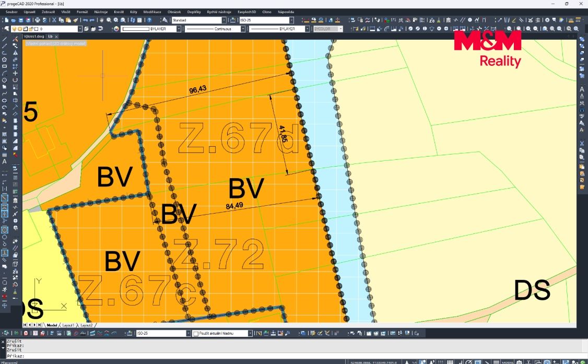Jump to first layout tab arrow
The height and width of the screenshot is (364, 588).
(25, 325)
